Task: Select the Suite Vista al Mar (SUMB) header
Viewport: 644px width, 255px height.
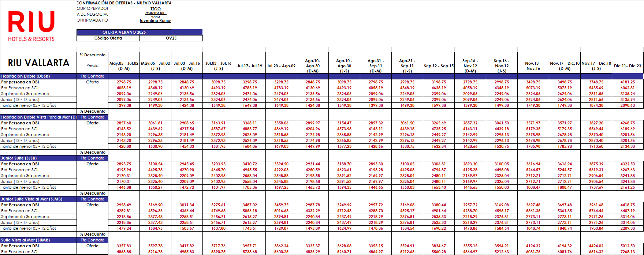Action: [38, 240]
